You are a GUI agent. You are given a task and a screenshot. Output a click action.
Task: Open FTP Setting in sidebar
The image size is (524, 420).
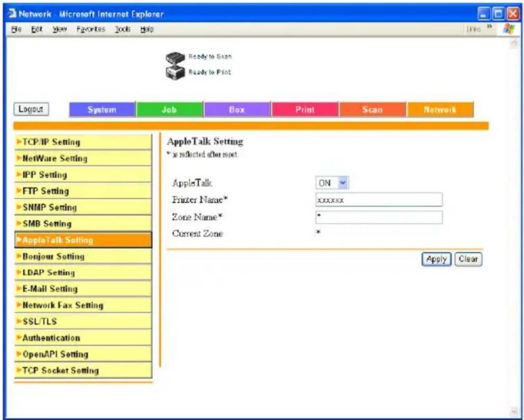[83, 191]
